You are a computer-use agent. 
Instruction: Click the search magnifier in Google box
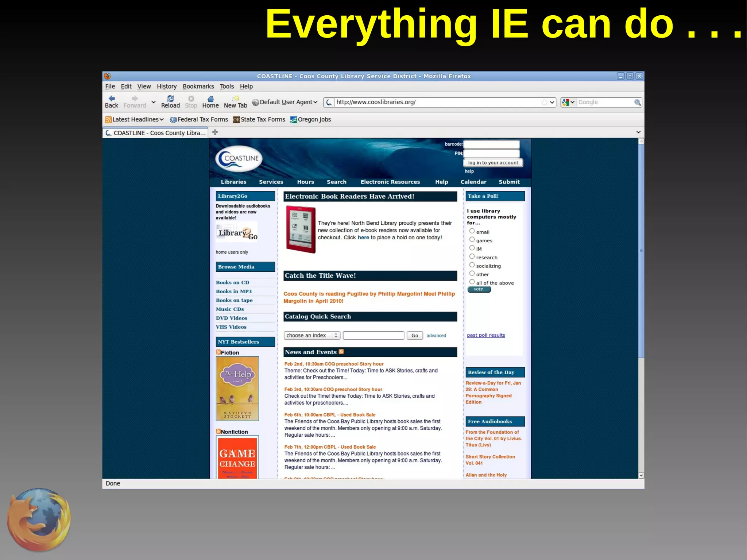[x=637, y=103]
